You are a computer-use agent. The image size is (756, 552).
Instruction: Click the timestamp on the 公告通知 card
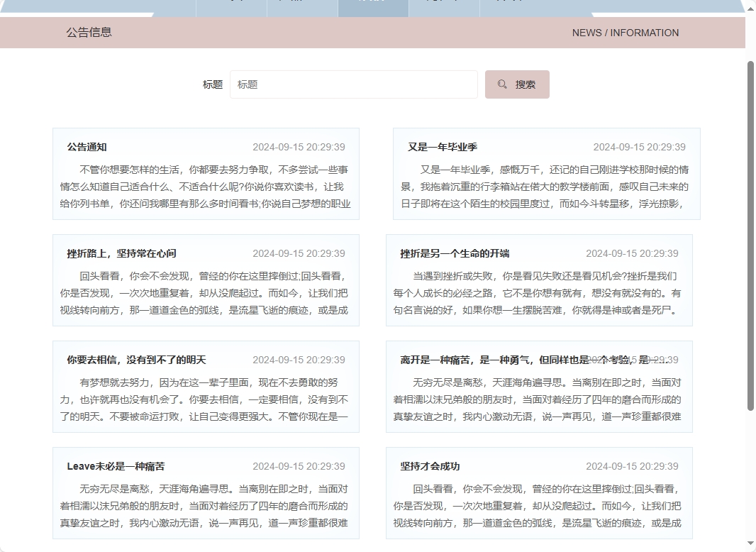click(299, 147)
